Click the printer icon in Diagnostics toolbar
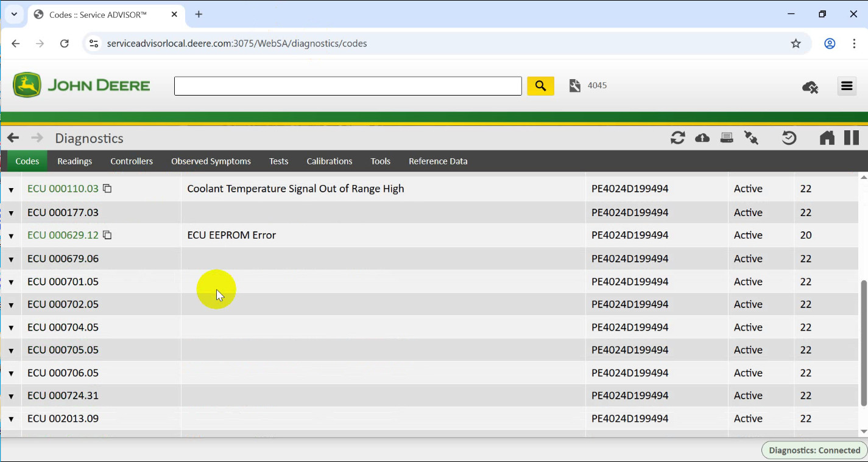This screenshot has height=462, width=868. pyautogui.click(x=726, y=138)
